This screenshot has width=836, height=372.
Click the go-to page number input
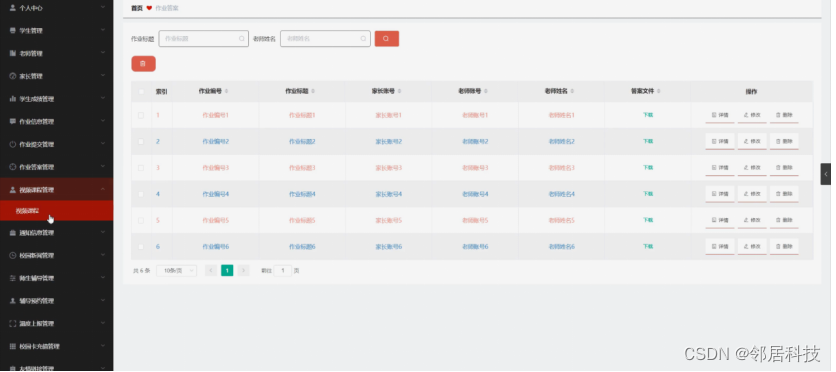point(283,271)
